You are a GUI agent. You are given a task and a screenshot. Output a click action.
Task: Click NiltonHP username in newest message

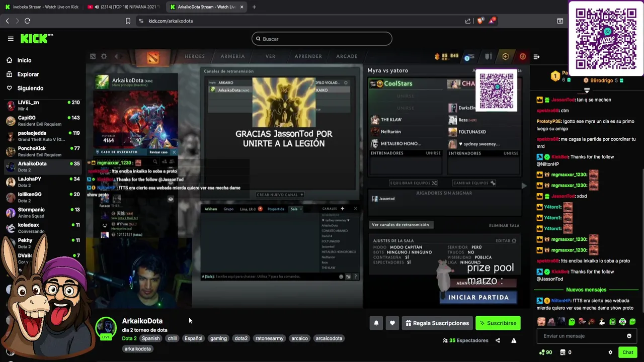pyautogui.click(x=560, y=301)
